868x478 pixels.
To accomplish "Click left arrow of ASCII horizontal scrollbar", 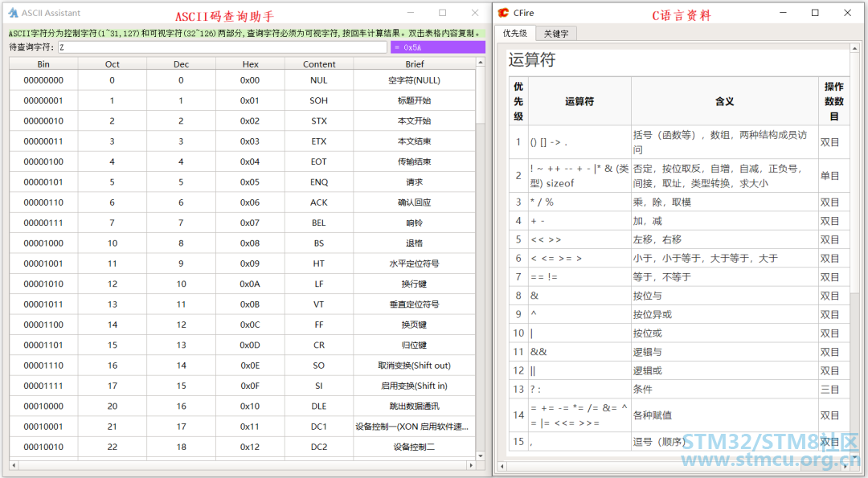I will click(x=14, y=465).
